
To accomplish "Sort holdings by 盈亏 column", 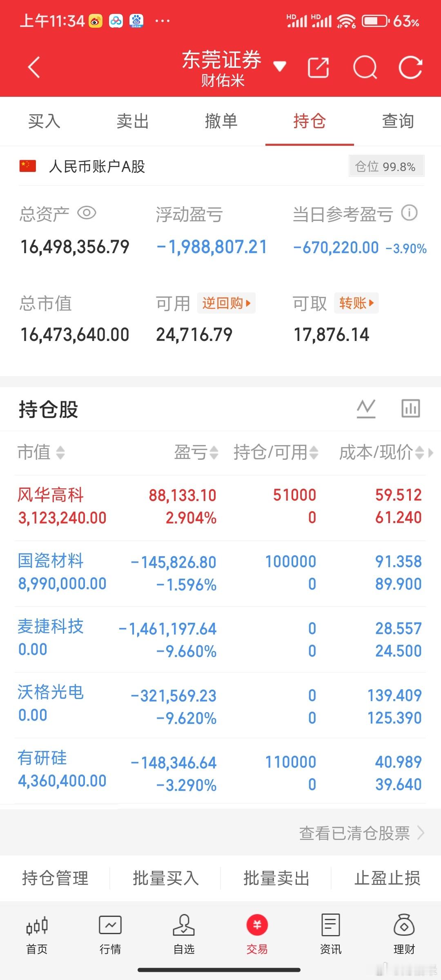I will click(x=196, y=452).
